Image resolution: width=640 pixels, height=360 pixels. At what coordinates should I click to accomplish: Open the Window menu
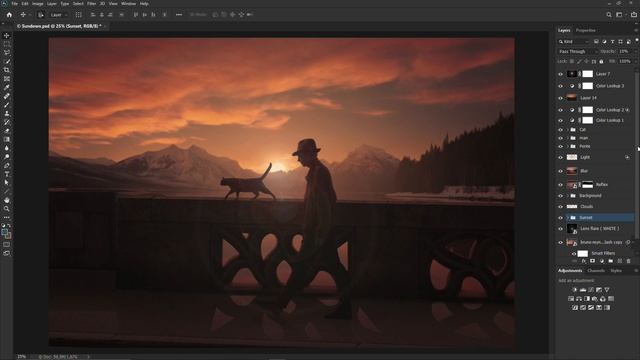tap(129, 4)
